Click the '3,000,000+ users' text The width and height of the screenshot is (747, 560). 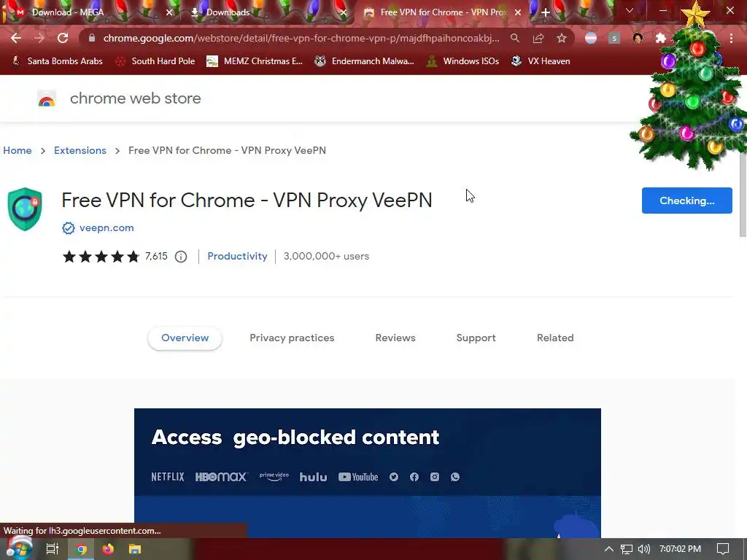(326, 256)
